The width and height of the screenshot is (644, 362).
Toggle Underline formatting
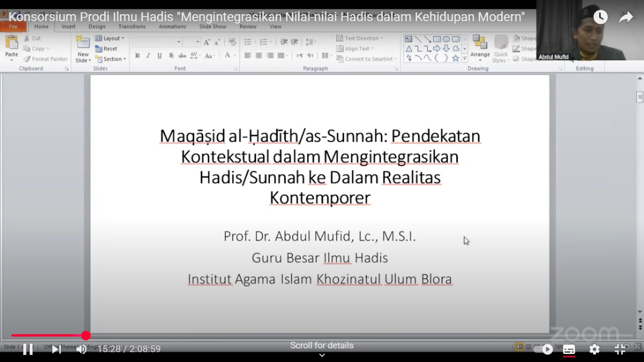tap(159, 56)
